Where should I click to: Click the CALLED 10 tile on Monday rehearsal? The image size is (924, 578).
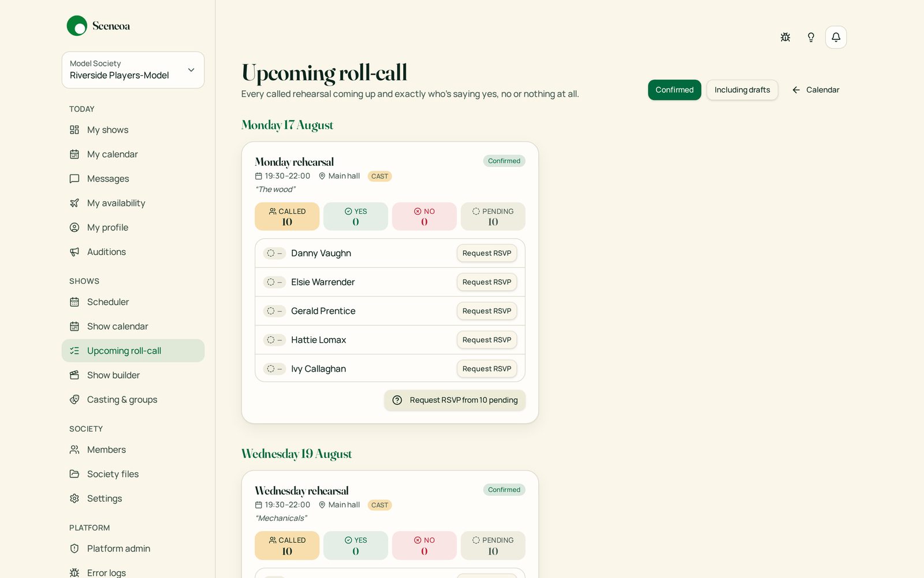pyautogui.click(x=287, y=216)
